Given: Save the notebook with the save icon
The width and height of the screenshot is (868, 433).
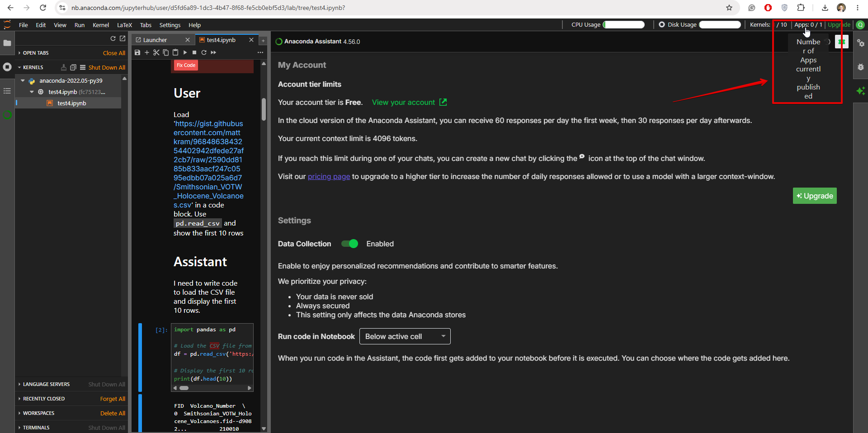Looking at the screenshot, I should click(137, 52).
